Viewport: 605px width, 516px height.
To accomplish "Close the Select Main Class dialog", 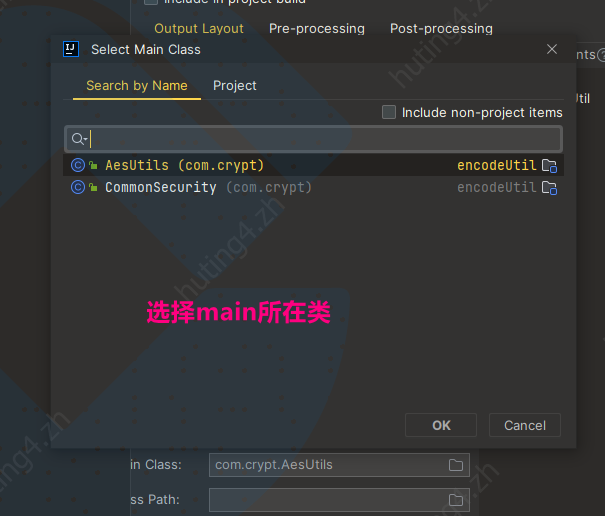I will [x=552, y=49].
